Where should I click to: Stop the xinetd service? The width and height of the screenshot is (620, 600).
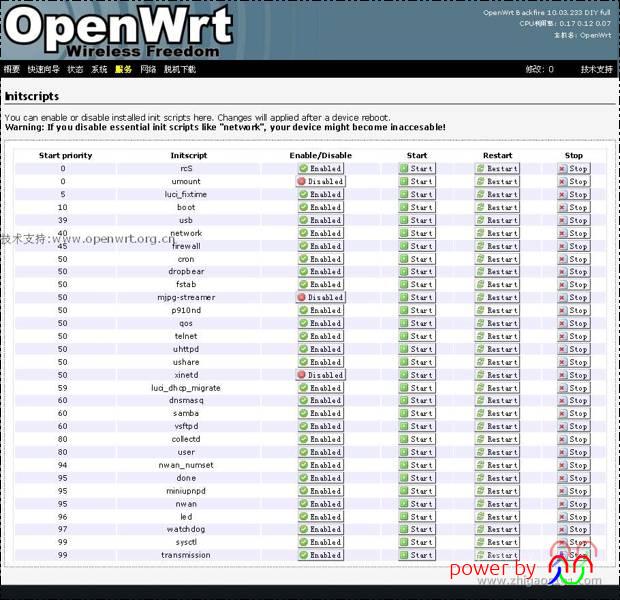point(574,375)
